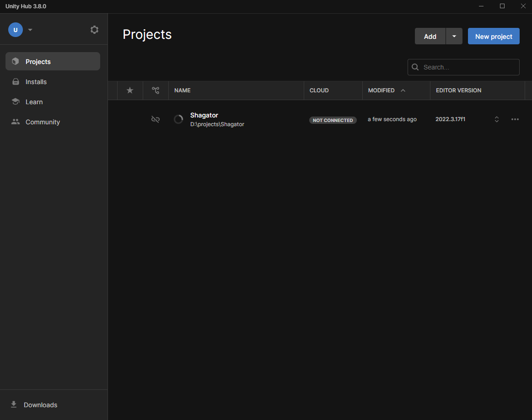
Task: Click the Shagator loading progress spinner
Action: tap(178, 119)
